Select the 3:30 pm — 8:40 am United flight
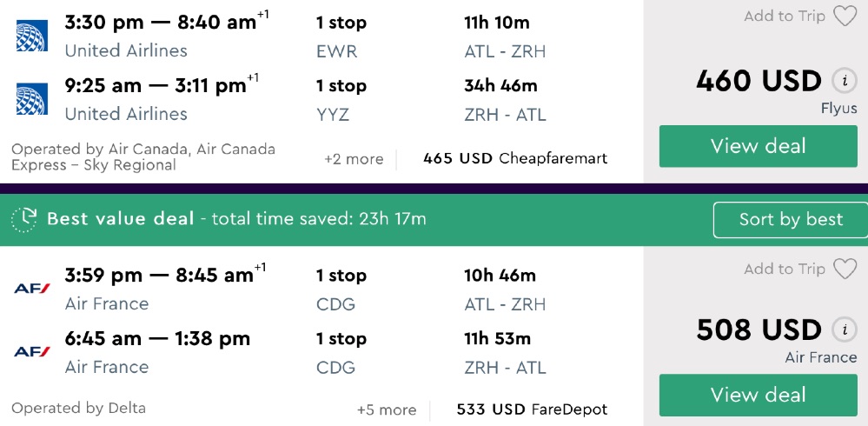This screenshot has height=426, width=868. (161, 23)
